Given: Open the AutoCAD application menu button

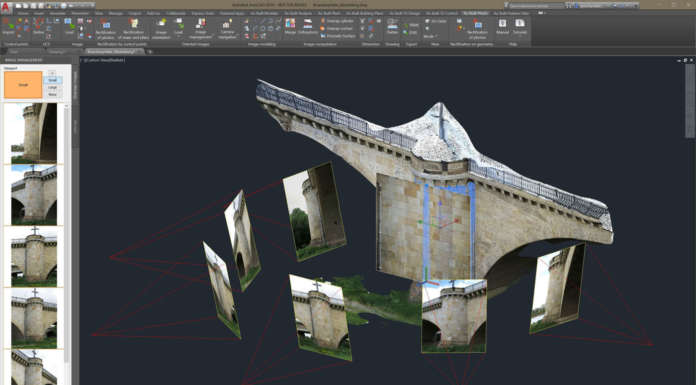Looking at the screenshot, I should click(x=5, y=7).
